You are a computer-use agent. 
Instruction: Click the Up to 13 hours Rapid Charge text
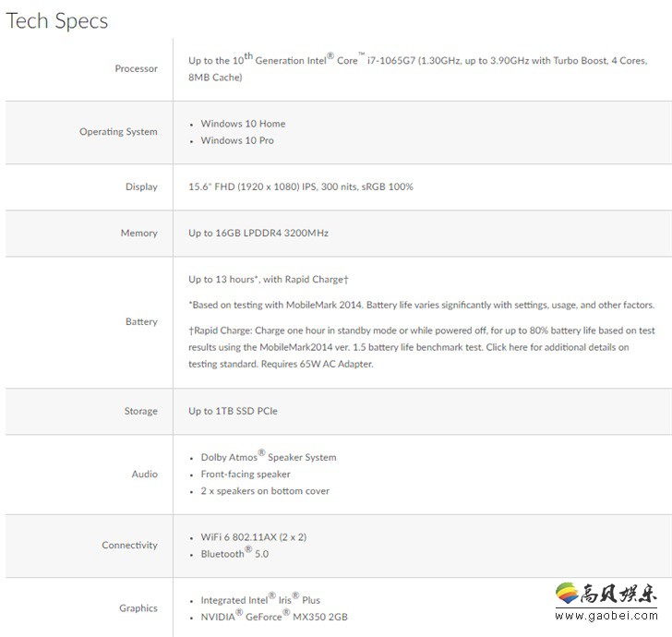click(269, 279)
